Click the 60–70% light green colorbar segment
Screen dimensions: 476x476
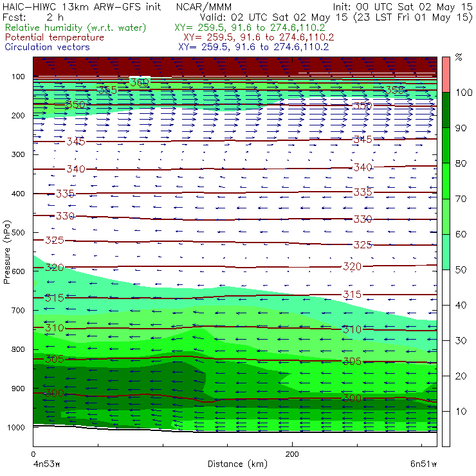tap(446, 216)
